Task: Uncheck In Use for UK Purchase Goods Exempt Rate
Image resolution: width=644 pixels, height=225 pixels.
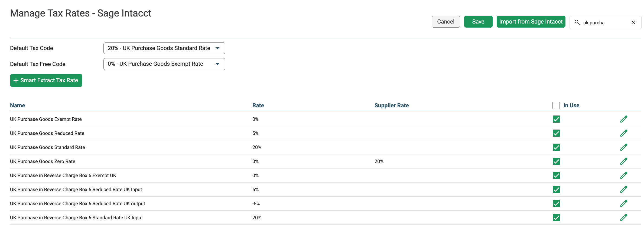Action: pos(556,119)
